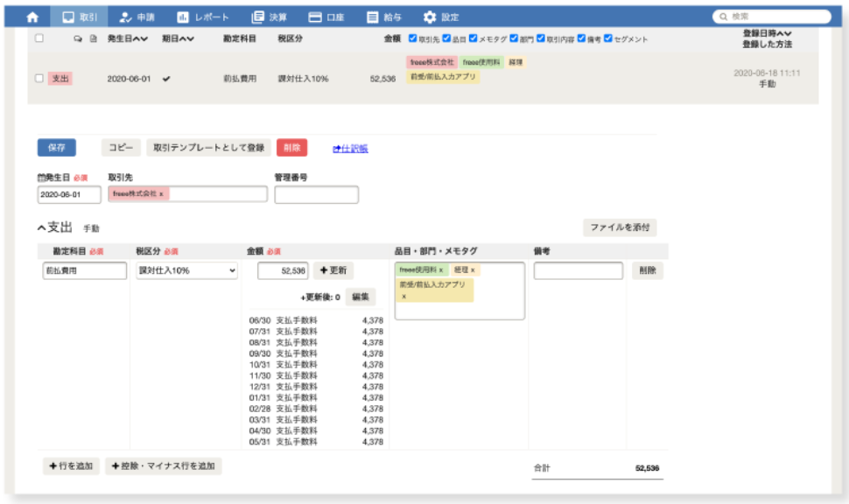
Task: Click the ファイルを添付 button
Action: click(620, 227)
